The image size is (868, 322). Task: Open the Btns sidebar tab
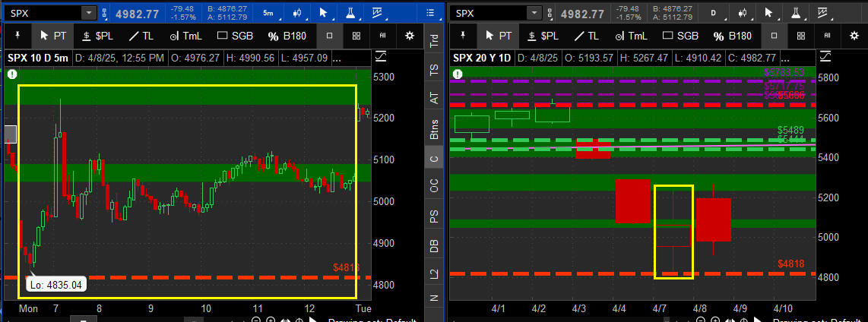434,129
